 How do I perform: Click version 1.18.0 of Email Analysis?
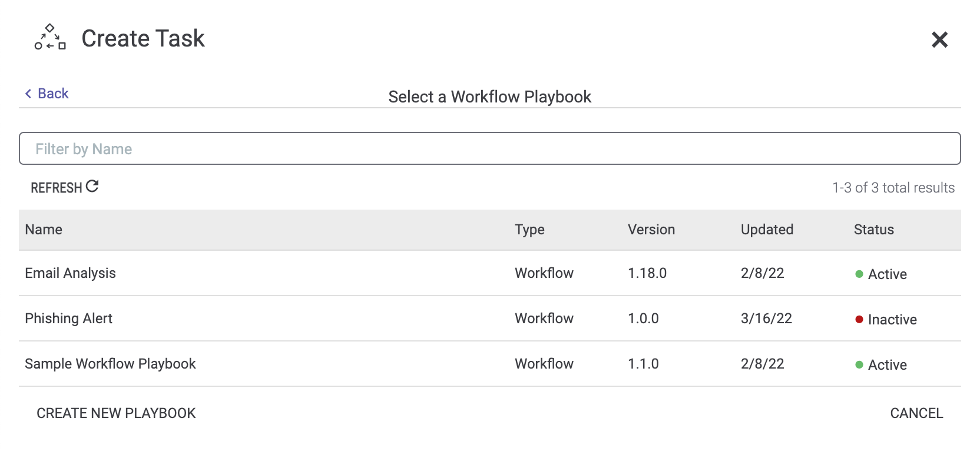pyautogui.click(x=647, y=273)
